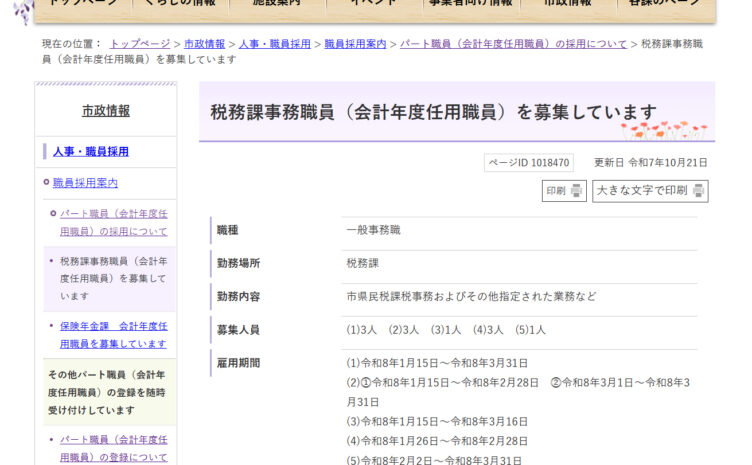Image resolution: width=752 pixels, height=465 pixels.
Task: Select current sidebar item 税務課事務職員を募集しています
Action: (113, 278)
